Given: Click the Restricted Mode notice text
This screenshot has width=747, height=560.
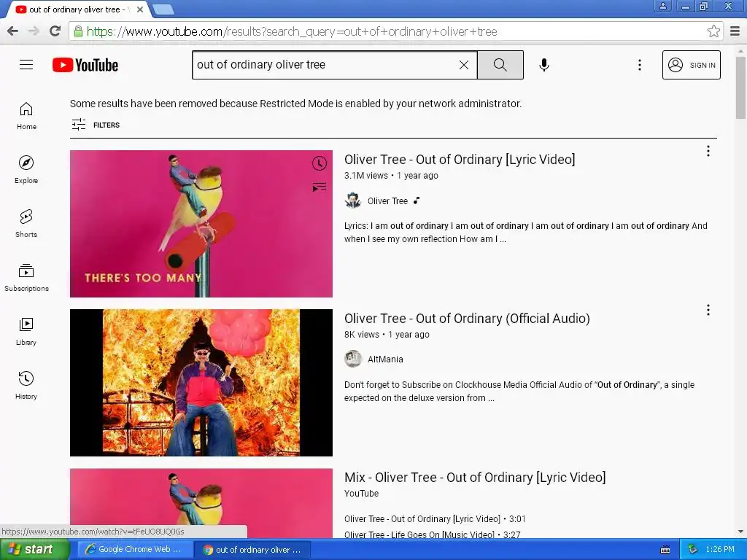Looking at the screenshot, I should pos(296,104).
